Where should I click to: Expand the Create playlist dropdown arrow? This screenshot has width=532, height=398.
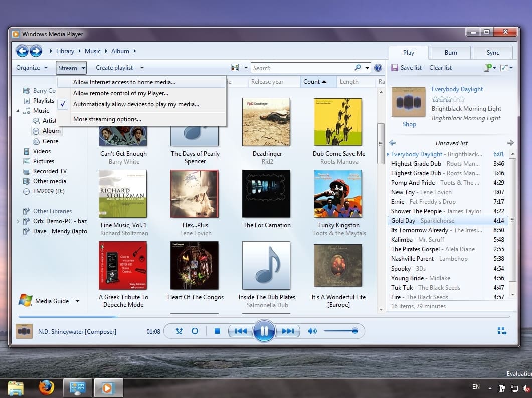point(142,68)
